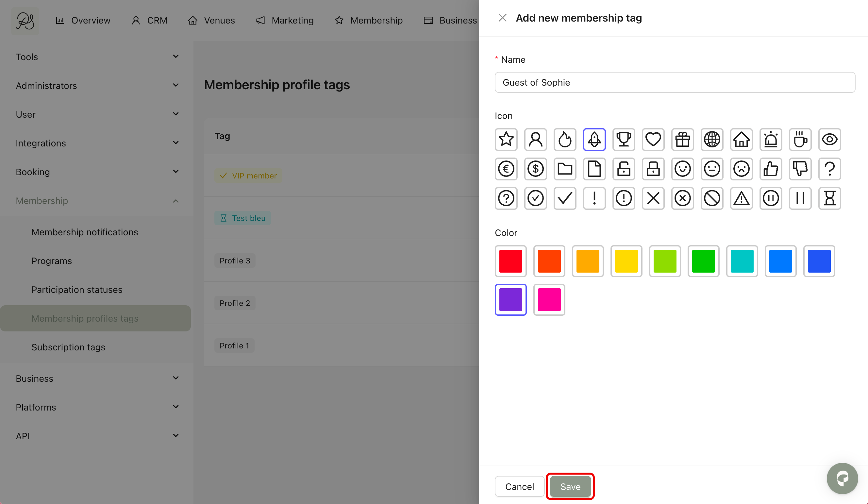Select the globe icon
Screen dimensions: 868x504
click(x=711, y=140)
